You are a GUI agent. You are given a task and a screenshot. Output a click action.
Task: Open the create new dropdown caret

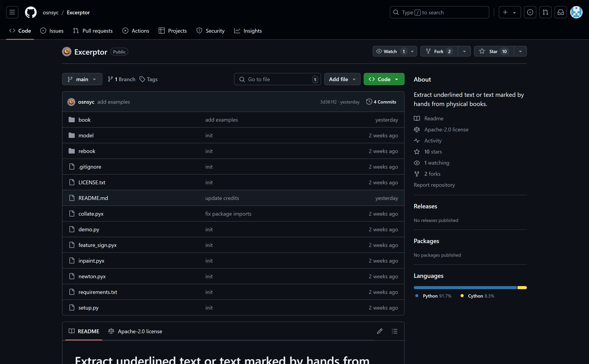click(514, 13)
